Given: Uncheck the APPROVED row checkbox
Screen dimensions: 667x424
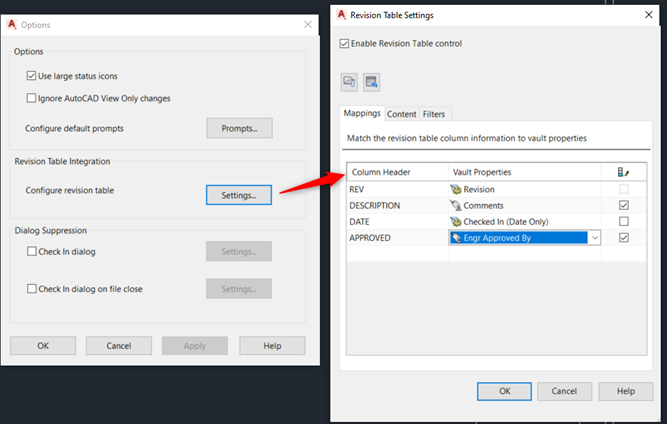Looking at the screenshot, I should [x=624, y=237].
